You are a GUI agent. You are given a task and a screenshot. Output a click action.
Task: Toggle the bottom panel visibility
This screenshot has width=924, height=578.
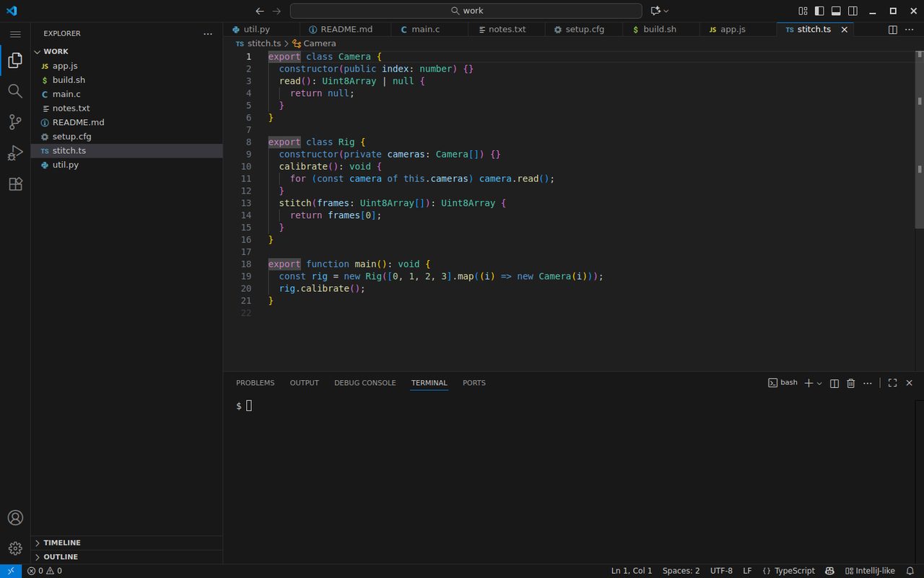click(836, 11)
